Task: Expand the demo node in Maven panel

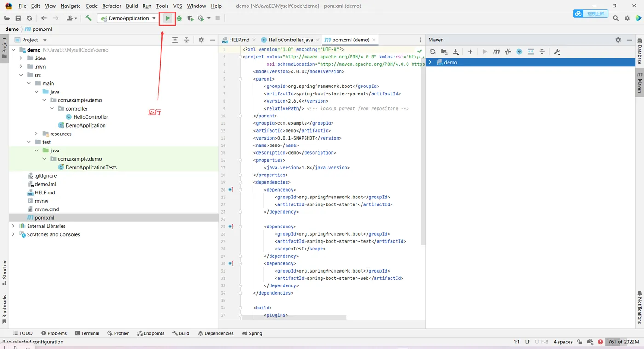Action: tap(430, 62)
